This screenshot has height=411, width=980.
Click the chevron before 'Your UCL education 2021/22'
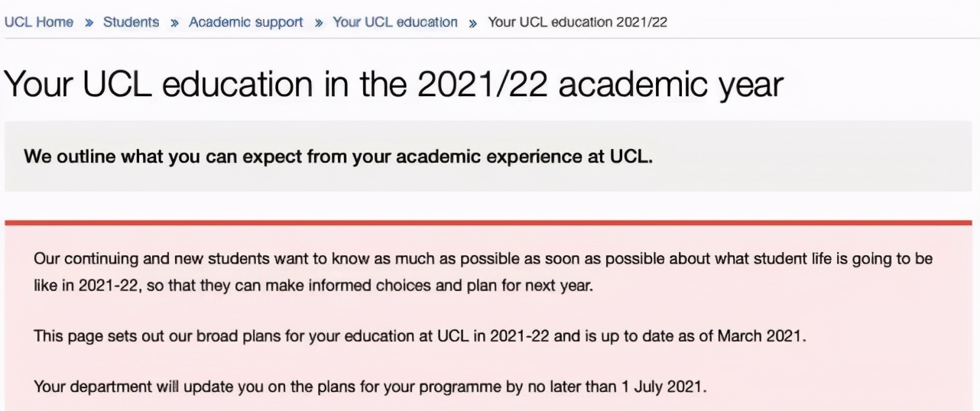click(472, 23)
